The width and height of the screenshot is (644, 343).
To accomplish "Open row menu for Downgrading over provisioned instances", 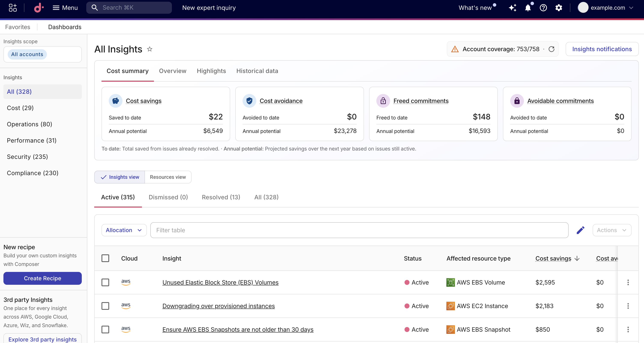I will [x=628, y=306].
